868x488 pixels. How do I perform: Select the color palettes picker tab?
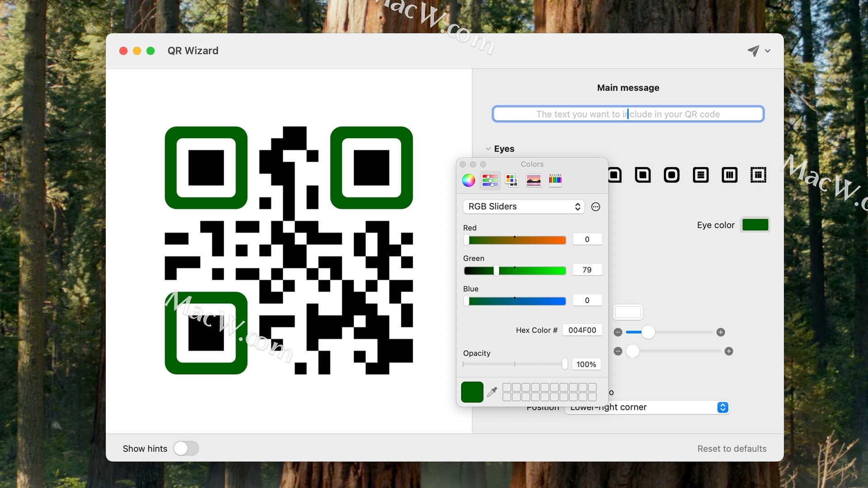coord(511,180)
